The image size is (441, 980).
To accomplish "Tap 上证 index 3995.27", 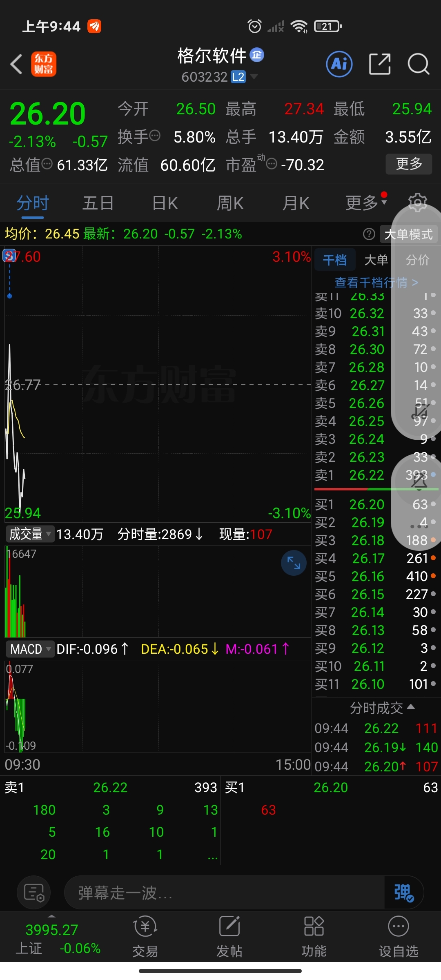I will click(52, 930).
